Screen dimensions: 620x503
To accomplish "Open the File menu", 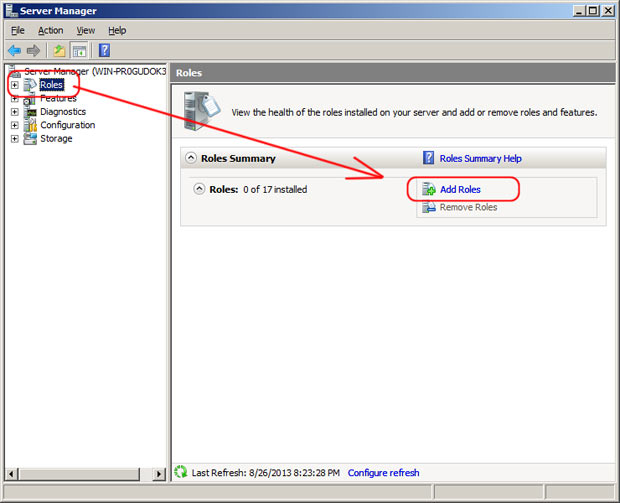I will (17, 30).
